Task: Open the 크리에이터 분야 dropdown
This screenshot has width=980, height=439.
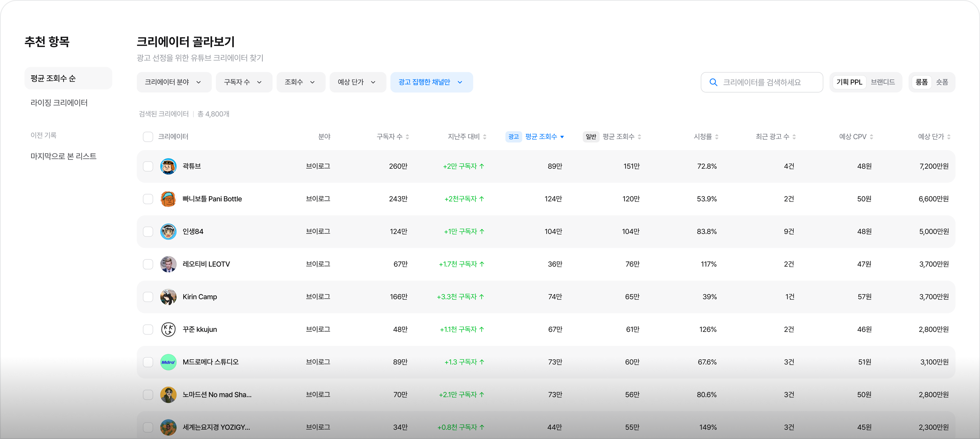Action: point(174,82)
